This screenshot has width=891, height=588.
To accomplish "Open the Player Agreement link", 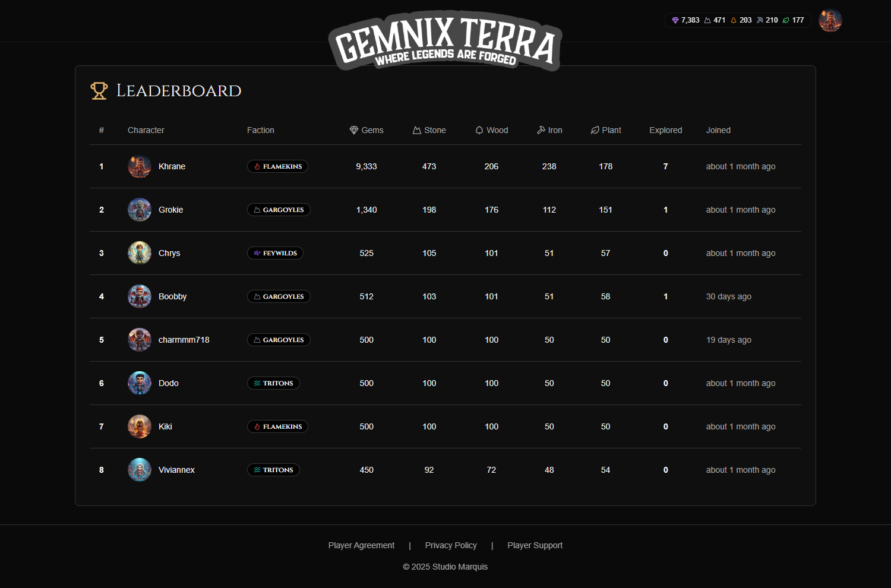I will click(361, 545).
